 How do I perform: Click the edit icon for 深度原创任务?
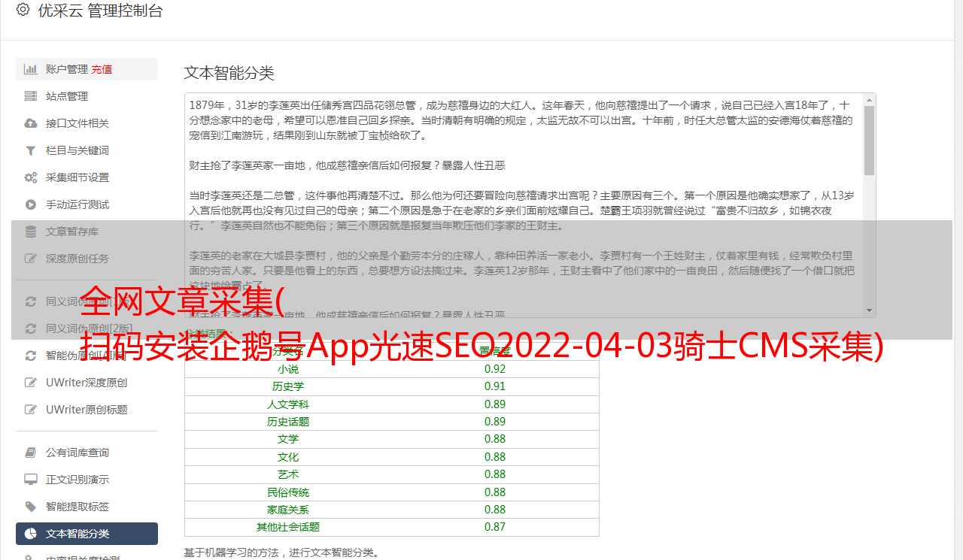pos(31,259)
